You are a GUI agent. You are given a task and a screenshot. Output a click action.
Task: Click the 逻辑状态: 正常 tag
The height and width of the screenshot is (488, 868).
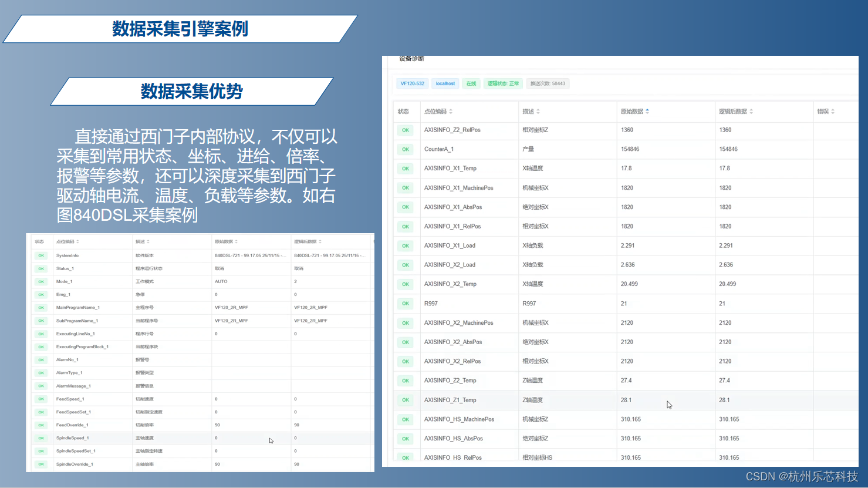(503, 83)
